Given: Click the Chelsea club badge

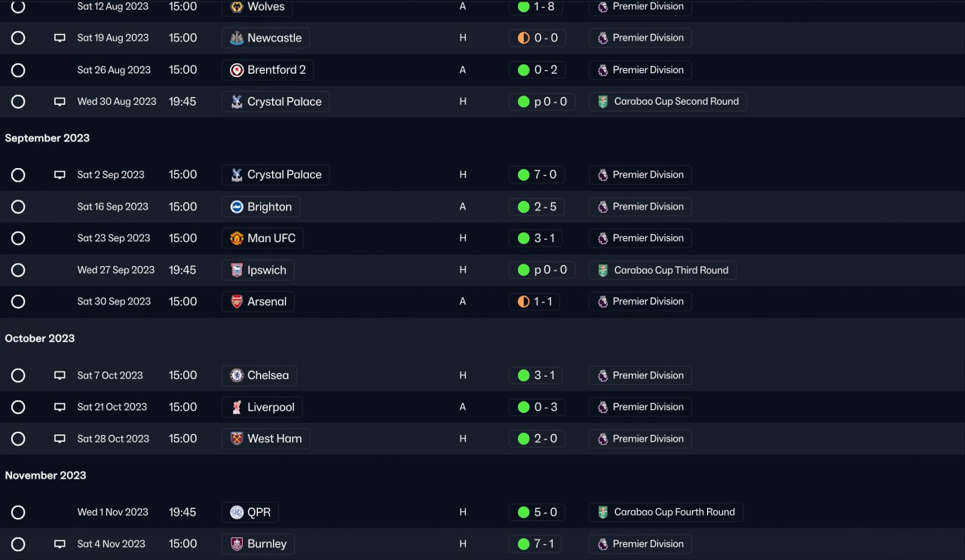Looking at the screenshot, I should [237, 375].
